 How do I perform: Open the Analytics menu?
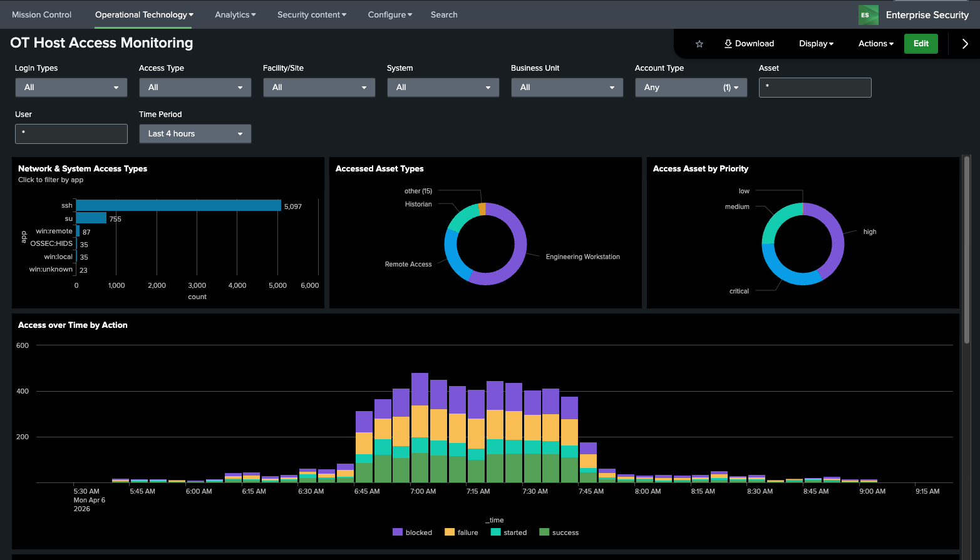tap(235, 15)
